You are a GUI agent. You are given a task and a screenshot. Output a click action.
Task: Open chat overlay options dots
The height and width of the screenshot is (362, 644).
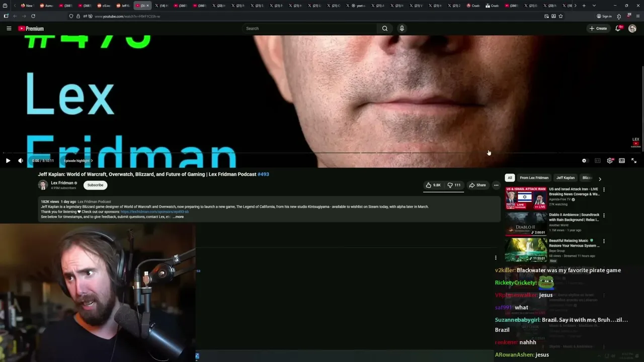pyautogui.click(x=496, y=258)
